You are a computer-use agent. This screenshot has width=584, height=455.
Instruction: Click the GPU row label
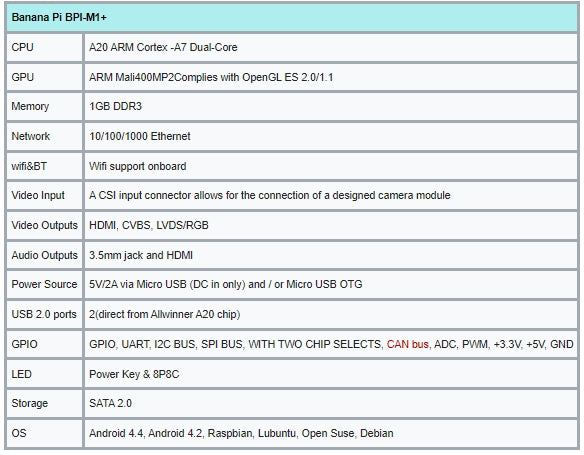(x=23, y=77)
